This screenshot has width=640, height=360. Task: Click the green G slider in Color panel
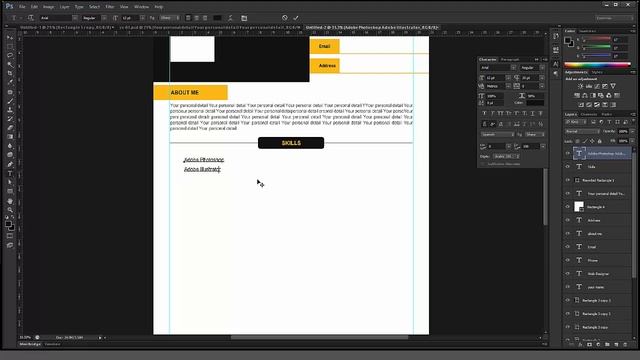pyautogui.click(x=596, y=48)
